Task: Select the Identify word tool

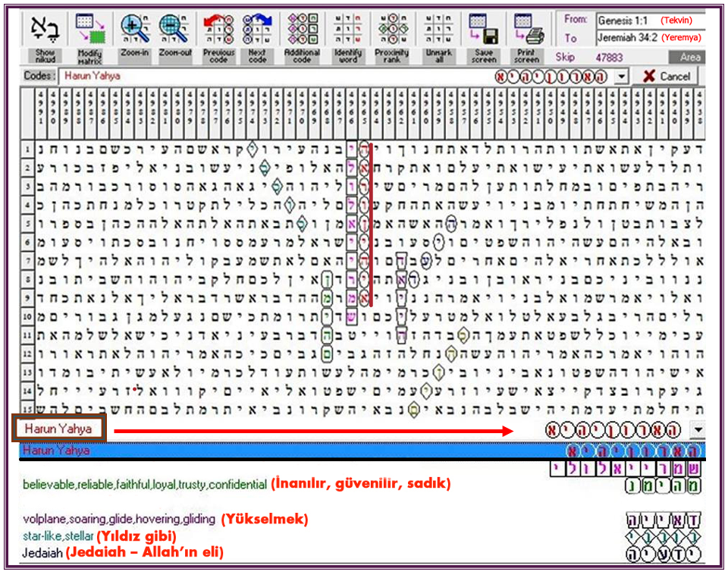Action: tap(348, 38)
